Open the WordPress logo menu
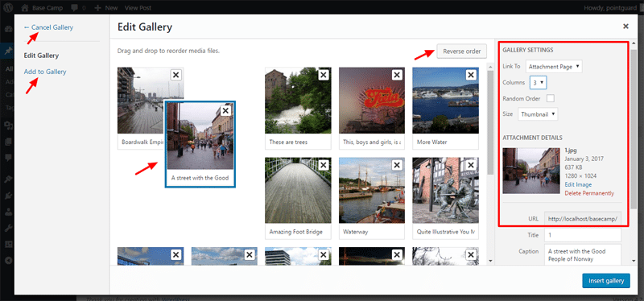 coord(9,8)
